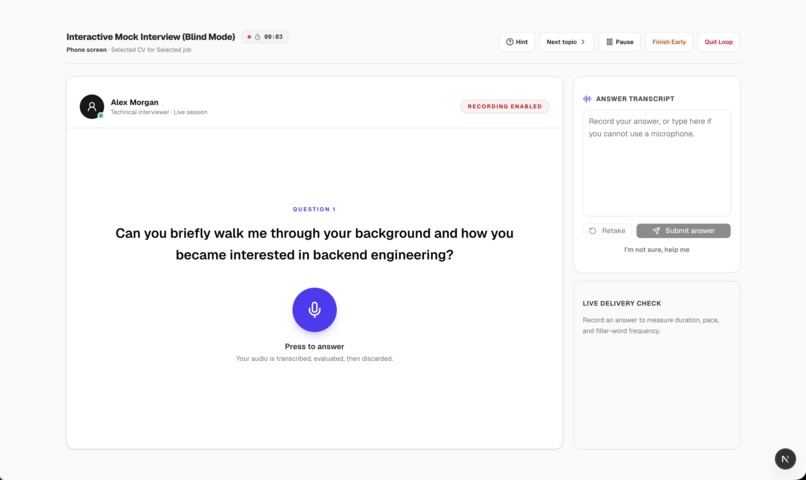Open the Next.js dev tools indicator
806x480 pixels.
tap(785, 459)
